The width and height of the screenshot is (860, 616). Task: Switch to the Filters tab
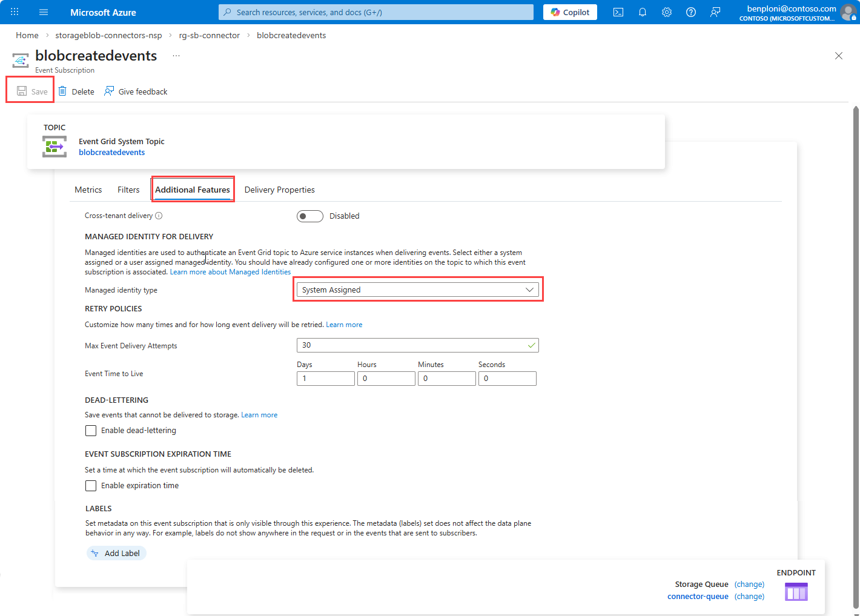click(x=128, y=190)
